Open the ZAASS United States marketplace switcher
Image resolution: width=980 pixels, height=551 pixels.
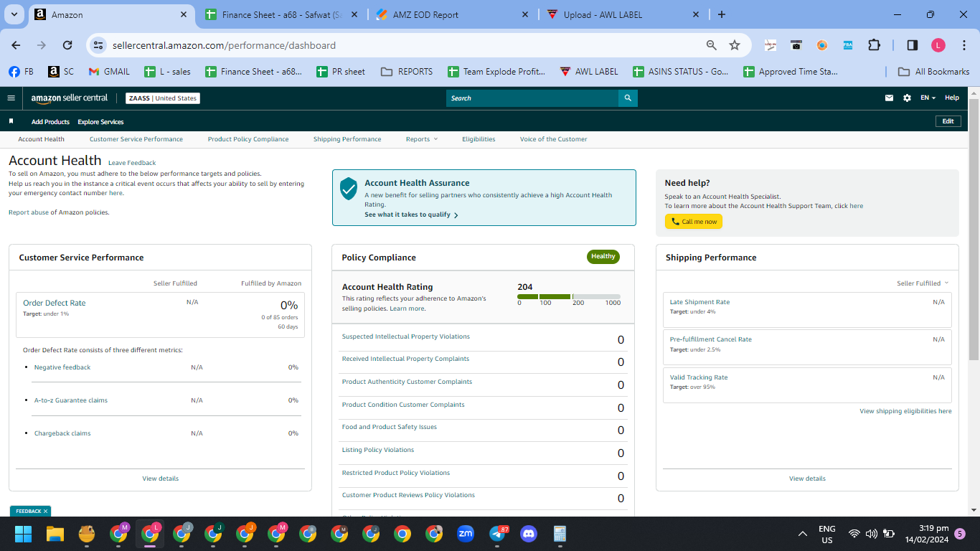[163, 98]
